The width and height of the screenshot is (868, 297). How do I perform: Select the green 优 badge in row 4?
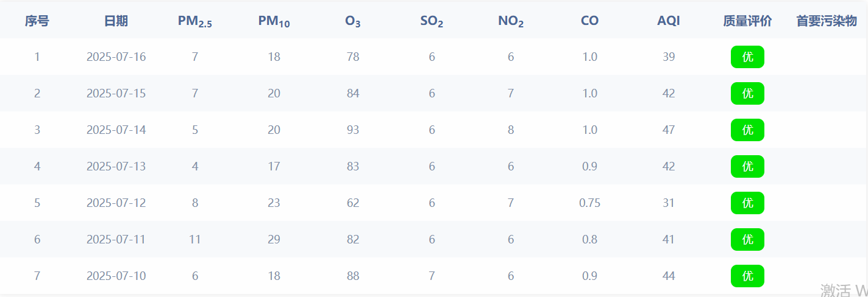tap(747, 166)
